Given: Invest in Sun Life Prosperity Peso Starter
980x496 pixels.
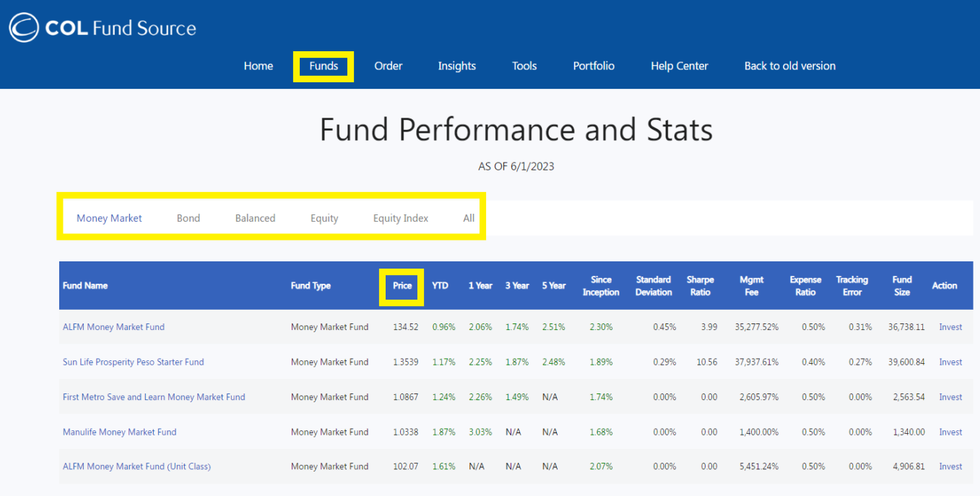Looking at the screenshot, I should point(950,362).
